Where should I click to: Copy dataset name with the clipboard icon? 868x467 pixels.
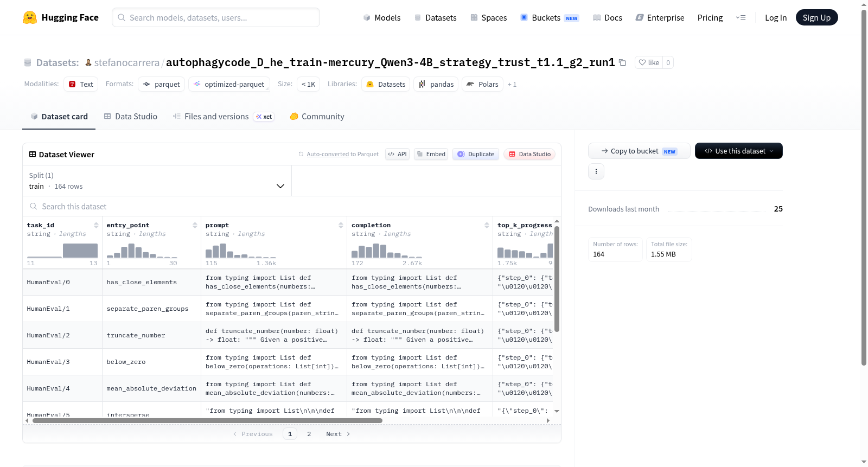(622, 62)
